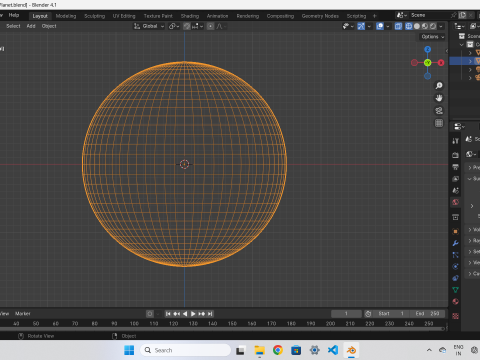Switch orthographic/perspective grid icon
The width and height of the screenshot is (480, 360).
coord(439,123)
